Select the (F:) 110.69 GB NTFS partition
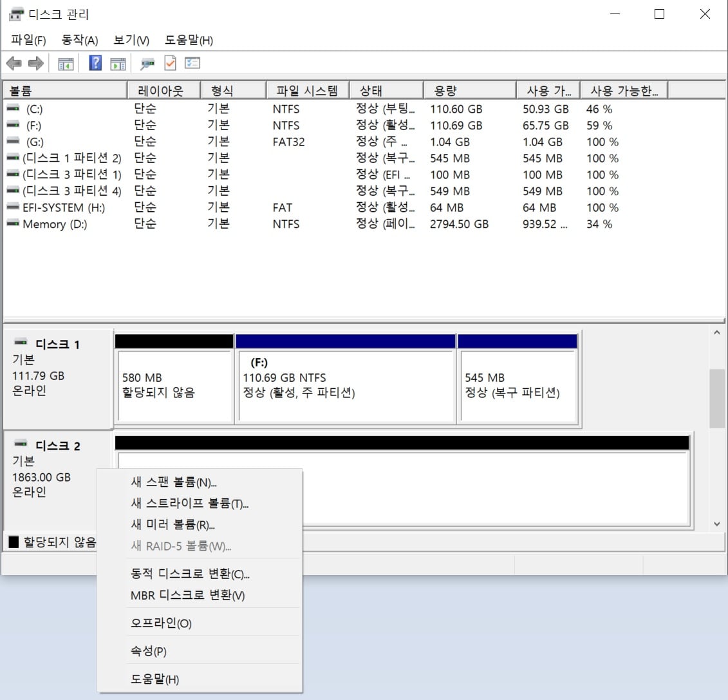The height and width of the screenshot is (700, 728). pyautogui.click(x=346, y=379)
